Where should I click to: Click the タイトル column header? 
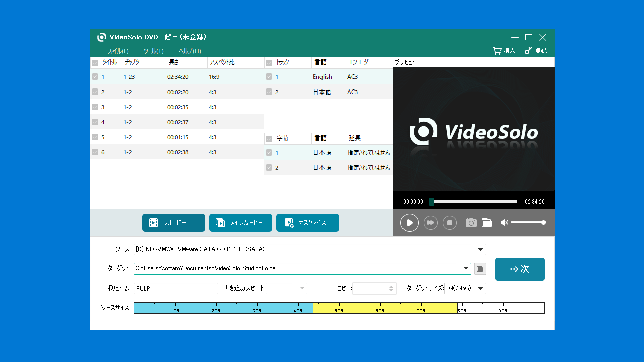coord(110,63)
